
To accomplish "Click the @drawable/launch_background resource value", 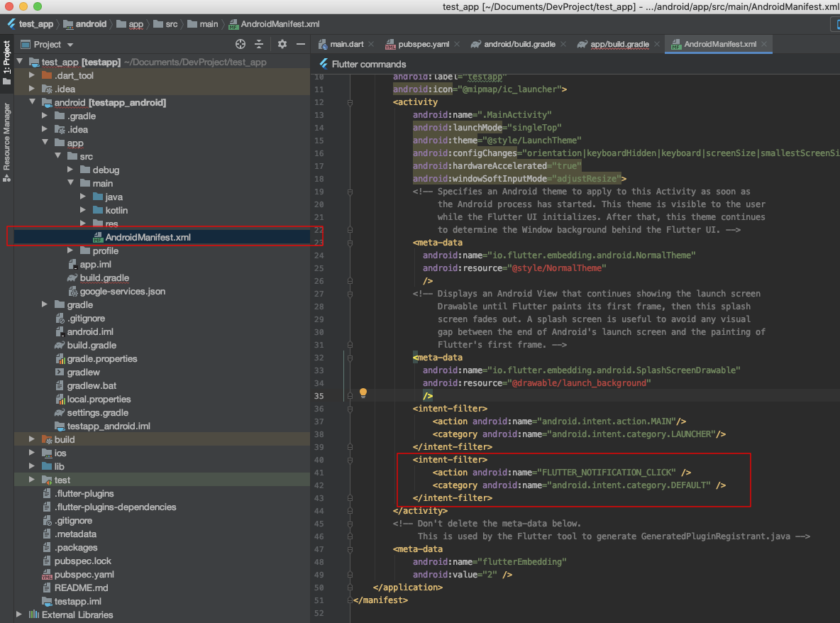I will (x=581, y=383).
